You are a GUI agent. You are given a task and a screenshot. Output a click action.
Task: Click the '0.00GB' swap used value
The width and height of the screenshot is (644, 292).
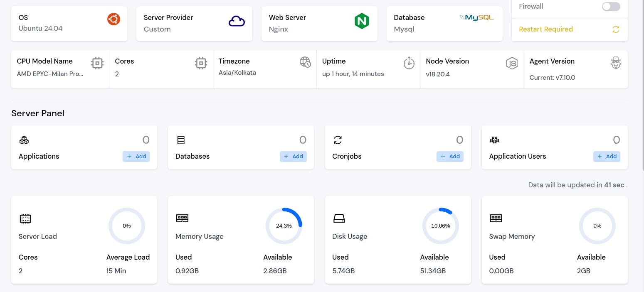(501, 271)
